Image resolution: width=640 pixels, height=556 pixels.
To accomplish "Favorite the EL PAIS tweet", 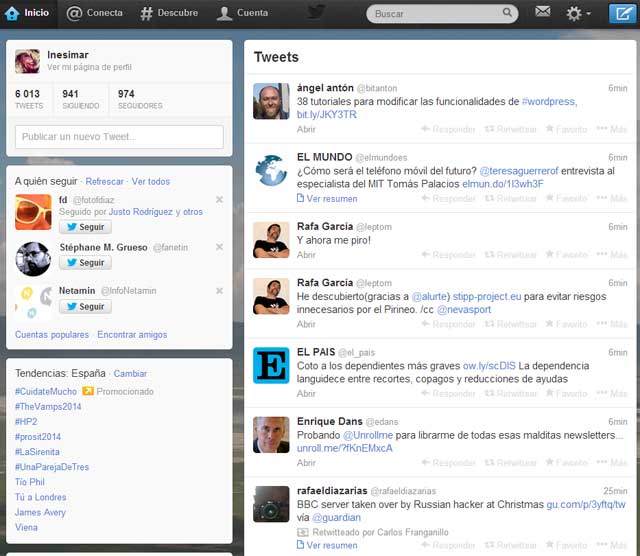I will (567, 394).
